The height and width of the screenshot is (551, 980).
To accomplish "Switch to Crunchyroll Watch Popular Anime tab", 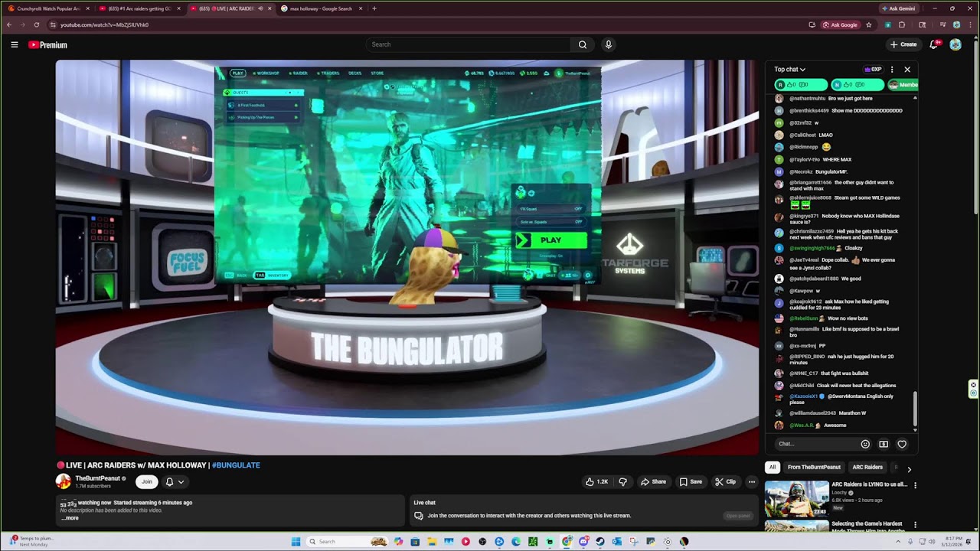I will (x=47, y=8).
